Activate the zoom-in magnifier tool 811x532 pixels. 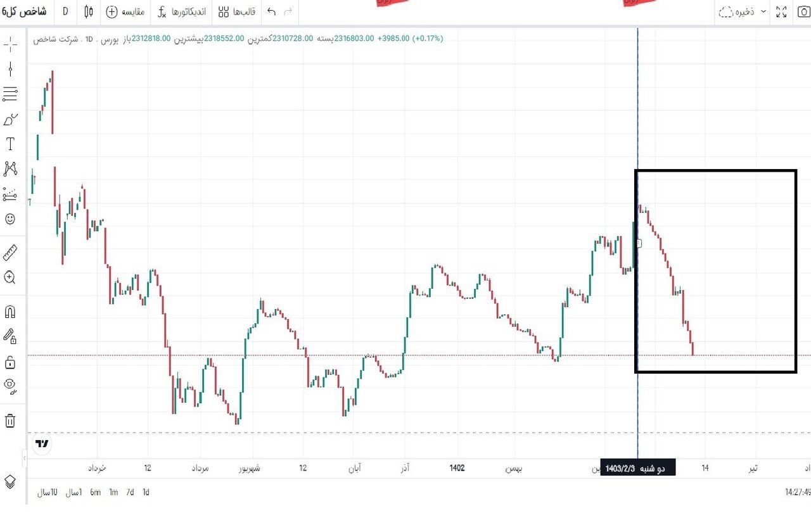point(10,277)
